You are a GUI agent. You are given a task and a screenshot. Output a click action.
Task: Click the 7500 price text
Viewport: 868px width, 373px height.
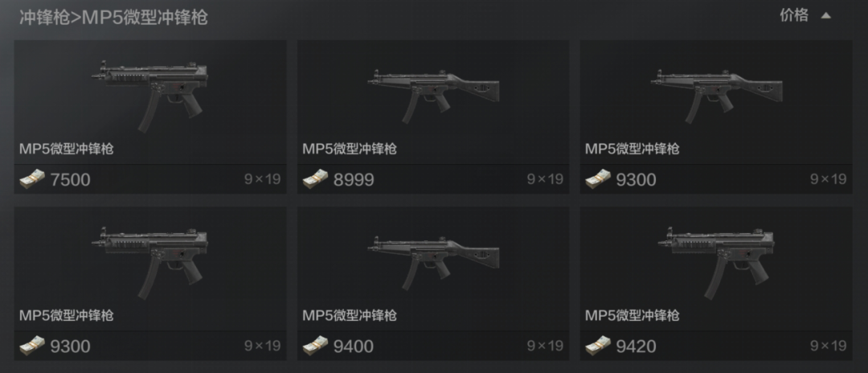(70, 180)
